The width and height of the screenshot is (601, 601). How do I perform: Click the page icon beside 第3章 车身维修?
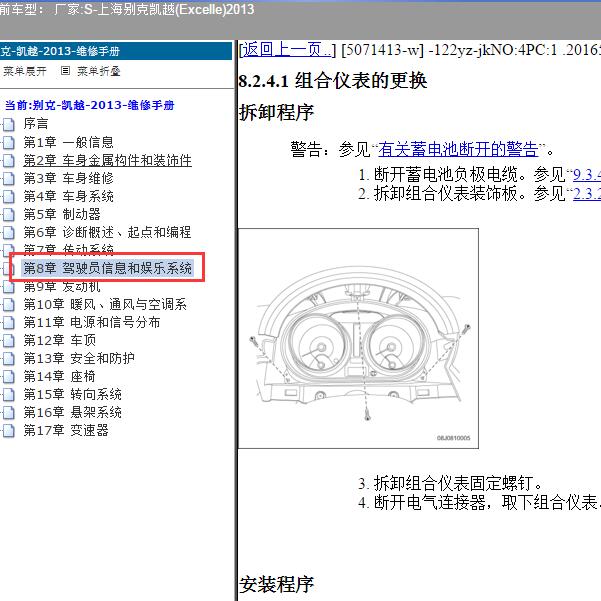8,179
